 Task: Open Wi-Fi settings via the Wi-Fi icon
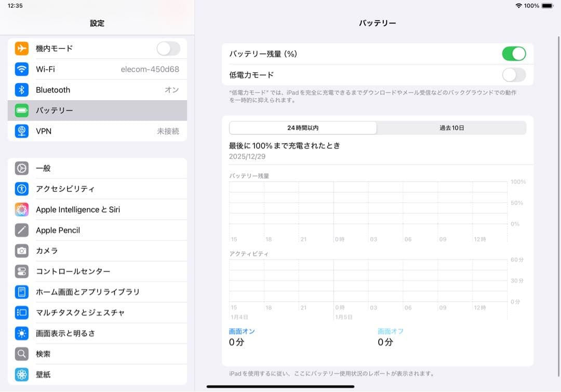21,69
